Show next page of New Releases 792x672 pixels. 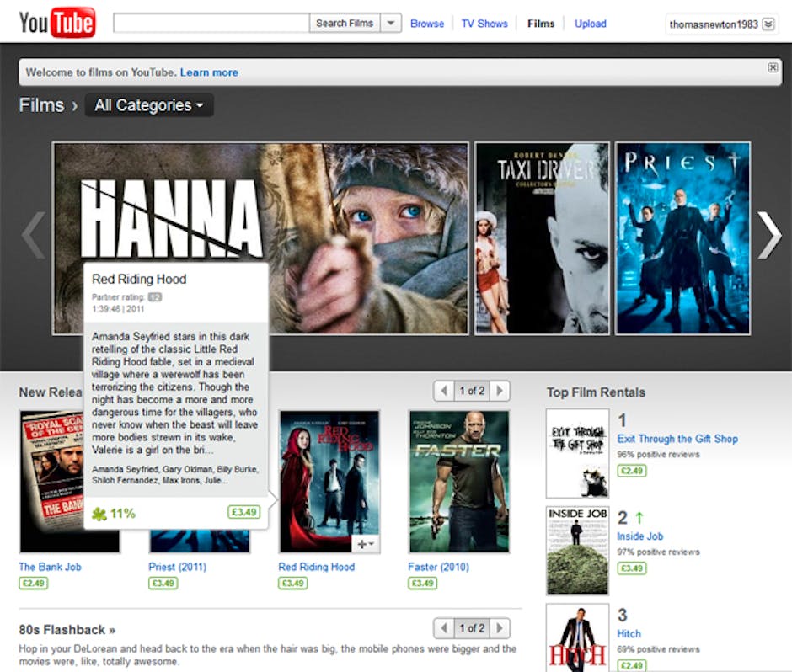500,391
